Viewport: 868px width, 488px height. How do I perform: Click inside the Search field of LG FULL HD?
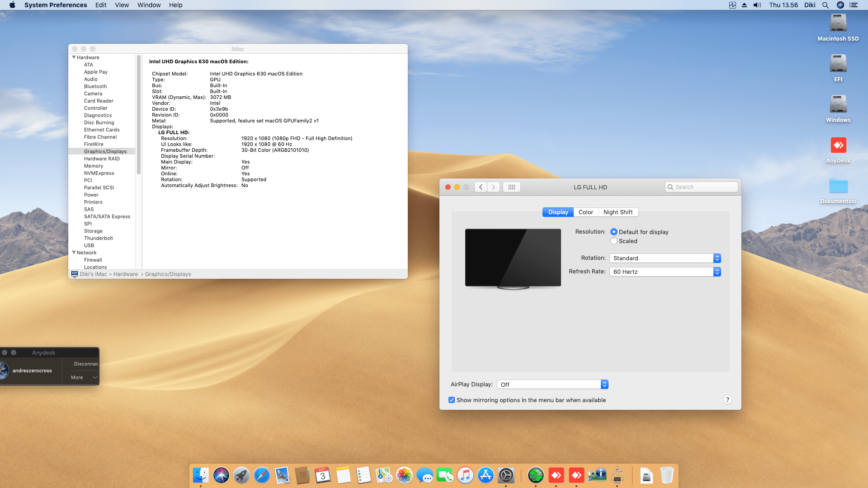pos(701,187)
